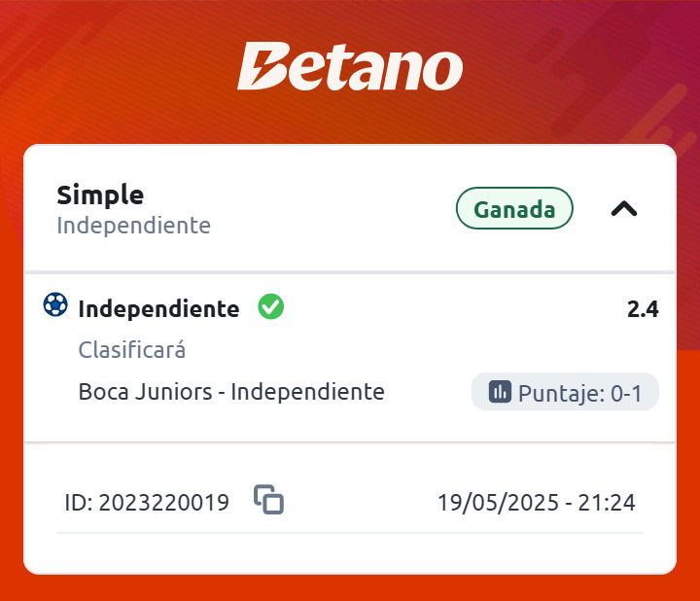The height and width of the screenshot is (601, 700).
Task: Select the Simple bet type heading
Action: 100,195
